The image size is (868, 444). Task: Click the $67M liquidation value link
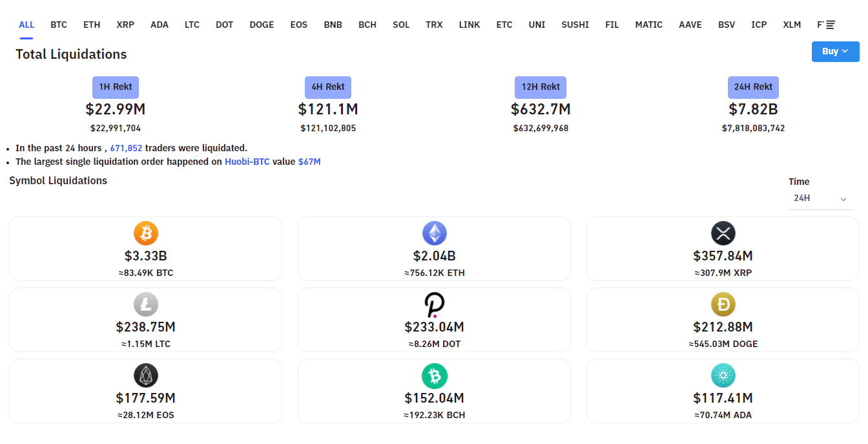309,162
